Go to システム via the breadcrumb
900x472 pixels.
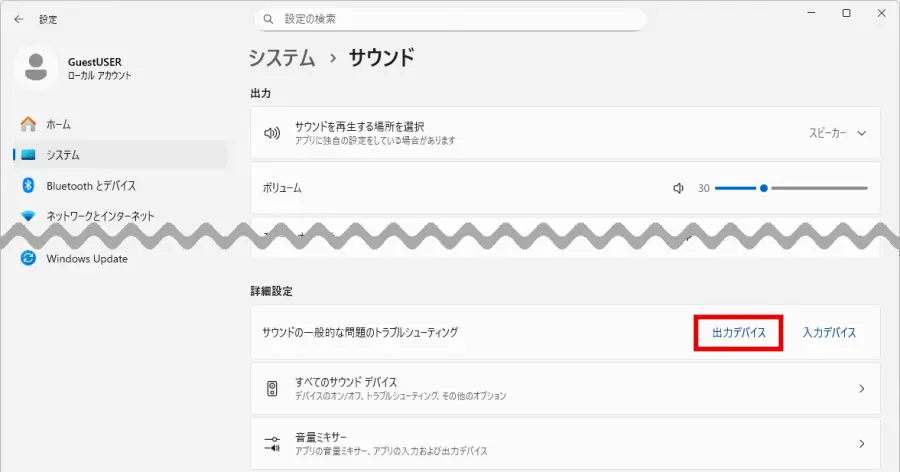click(282, 58)
